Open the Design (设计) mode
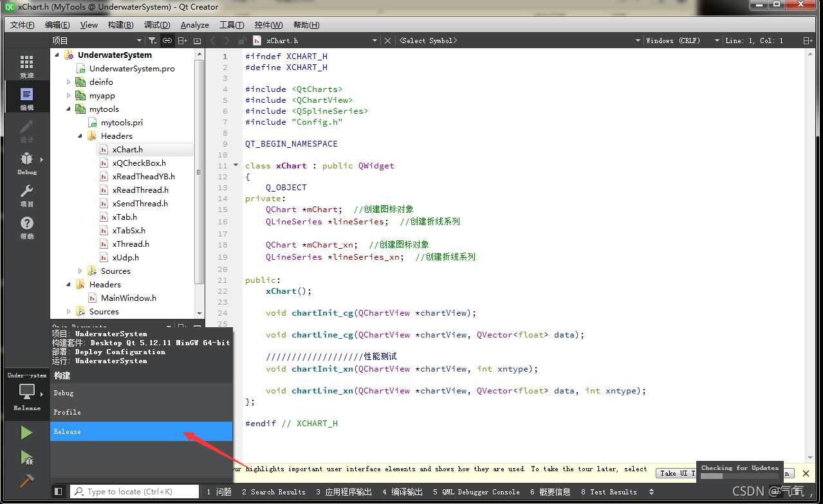The width and height of the screenshot is (823, 504). (26, 130)
